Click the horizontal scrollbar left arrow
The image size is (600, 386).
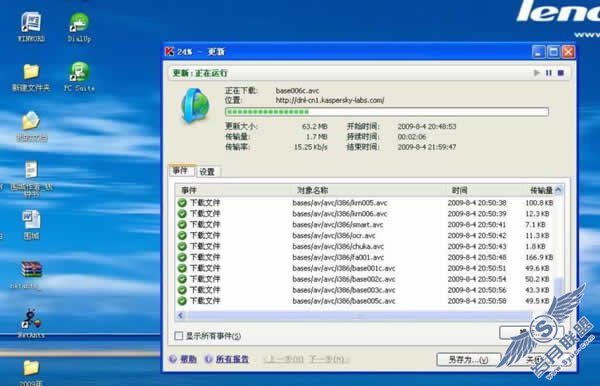181,315
